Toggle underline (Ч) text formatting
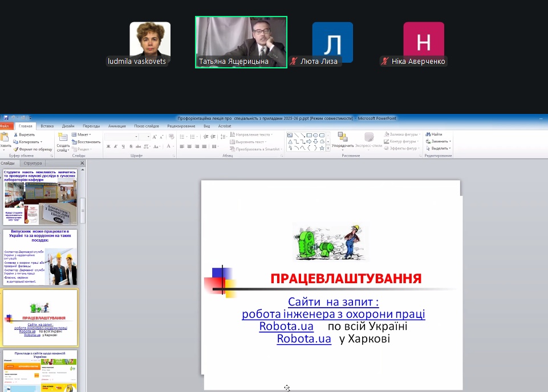The width and height of the screenshot is (548, 392). [123, 147]
